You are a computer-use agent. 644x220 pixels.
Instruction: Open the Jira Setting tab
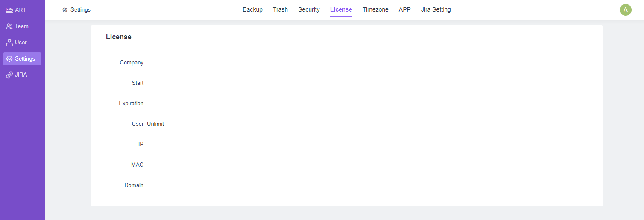(436, 9)
